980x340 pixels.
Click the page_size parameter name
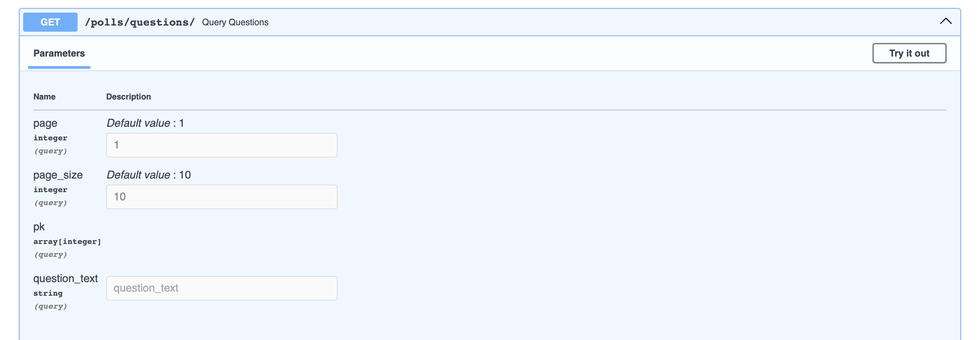coord(58,175)
